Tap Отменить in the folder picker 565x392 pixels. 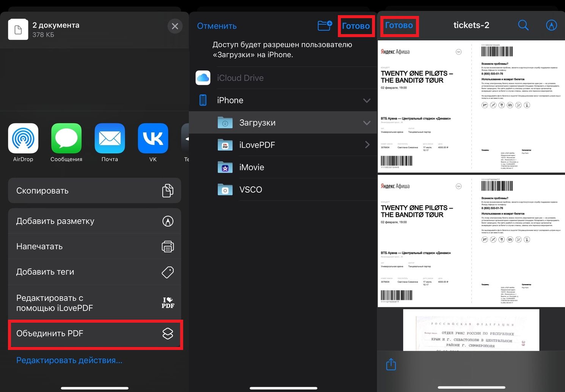(x=217, y=26)
